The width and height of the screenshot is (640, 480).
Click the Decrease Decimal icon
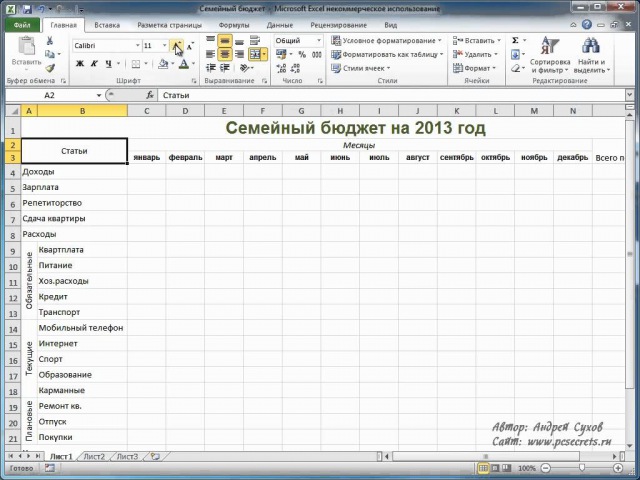296,68
